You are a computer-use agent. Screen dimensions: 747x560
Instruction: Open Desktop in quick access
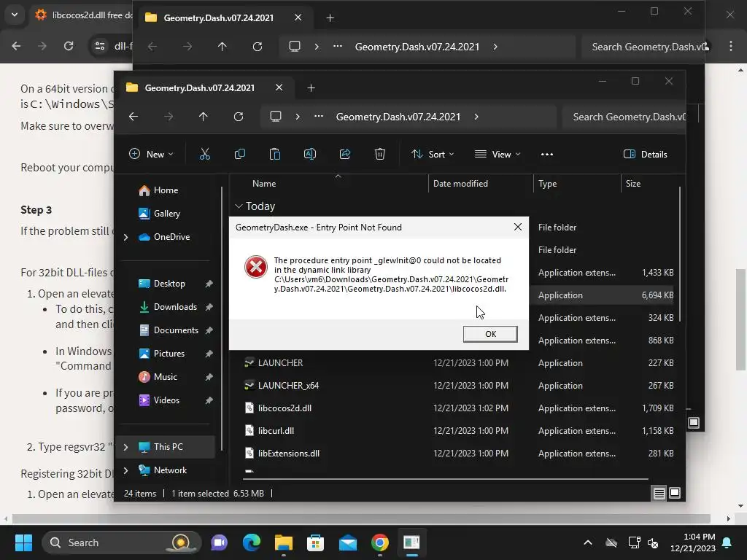[x=169, y=284]
